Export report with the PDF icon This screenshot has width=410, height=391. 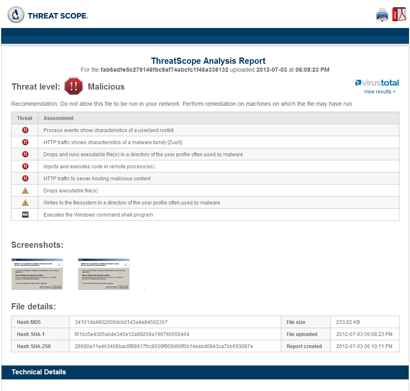[399, 14]
